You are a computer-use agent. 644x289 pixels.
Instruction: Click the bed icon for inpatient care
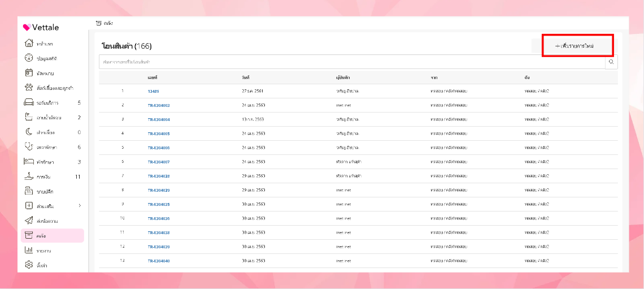(29, 162)
